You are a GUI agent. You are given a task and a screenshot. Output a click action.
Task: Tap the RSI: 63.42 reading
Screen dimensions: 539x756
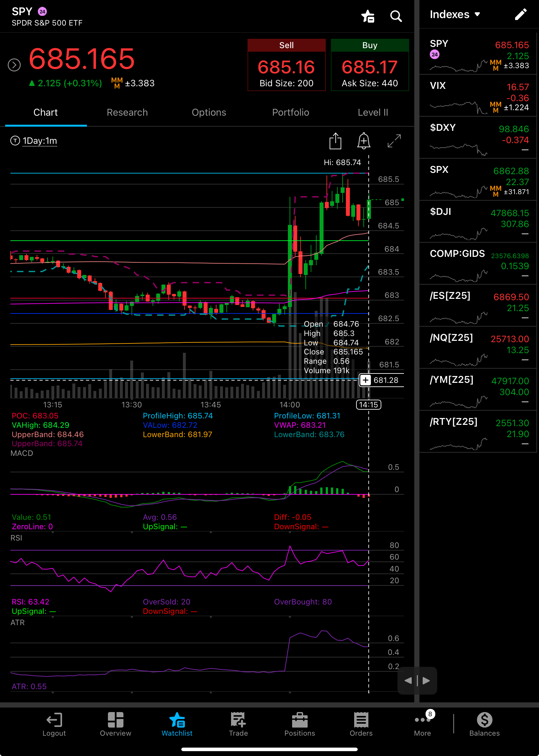point(30,602)
